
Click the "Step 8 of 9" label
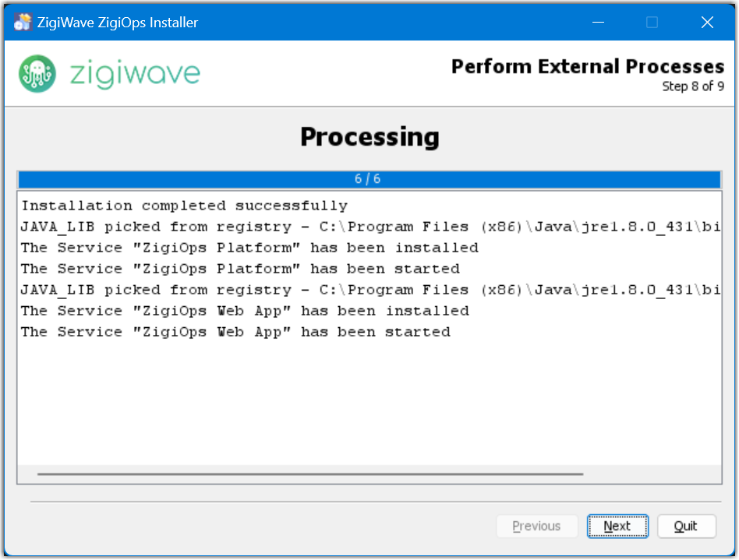click(x=692, y=86)
